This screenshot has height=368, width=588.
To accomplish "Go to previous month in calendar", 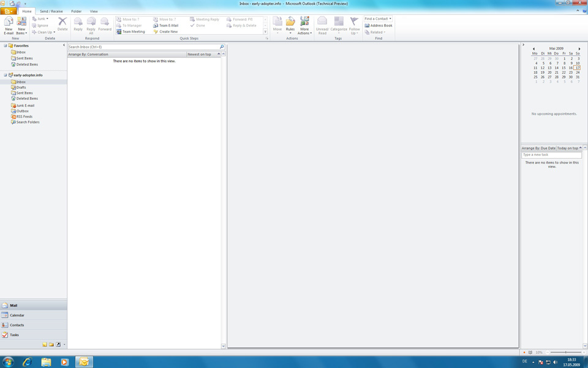I will pos(533,49).
